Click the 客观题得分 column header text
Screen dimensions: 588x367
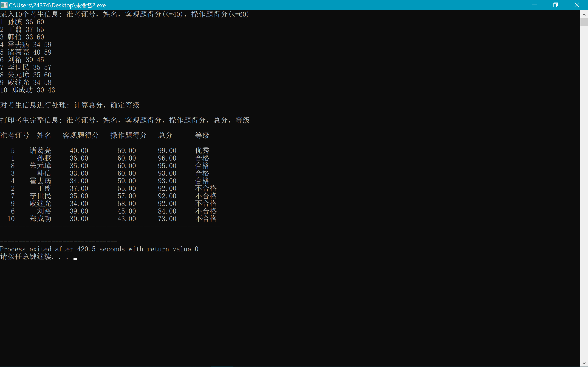tap(81, 135)
